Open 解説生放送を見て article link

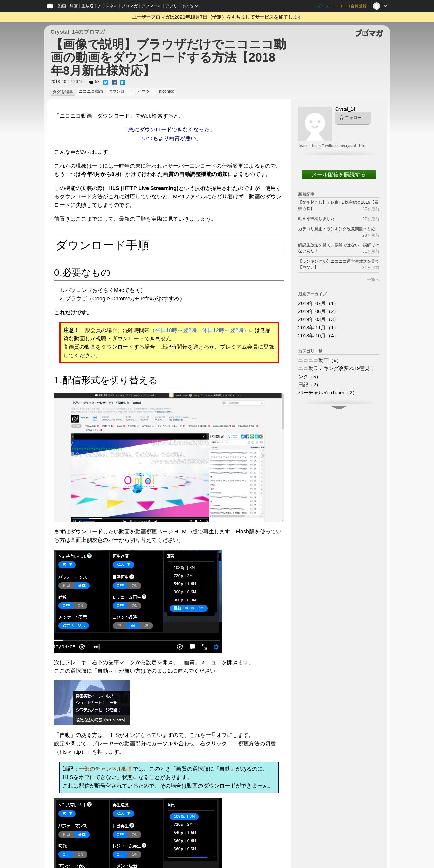(338, 248)
